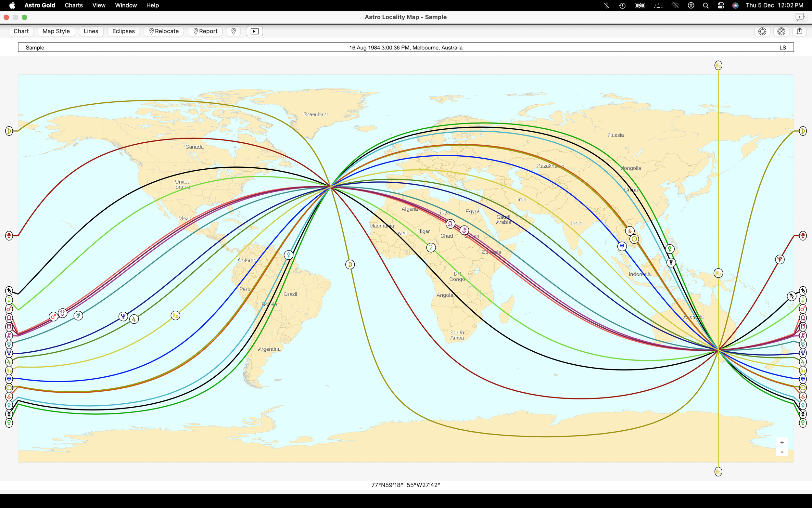Open the Charts menu in menu bar
The image size is (812, 508).
pyautogui.click(x=73, y=6)
